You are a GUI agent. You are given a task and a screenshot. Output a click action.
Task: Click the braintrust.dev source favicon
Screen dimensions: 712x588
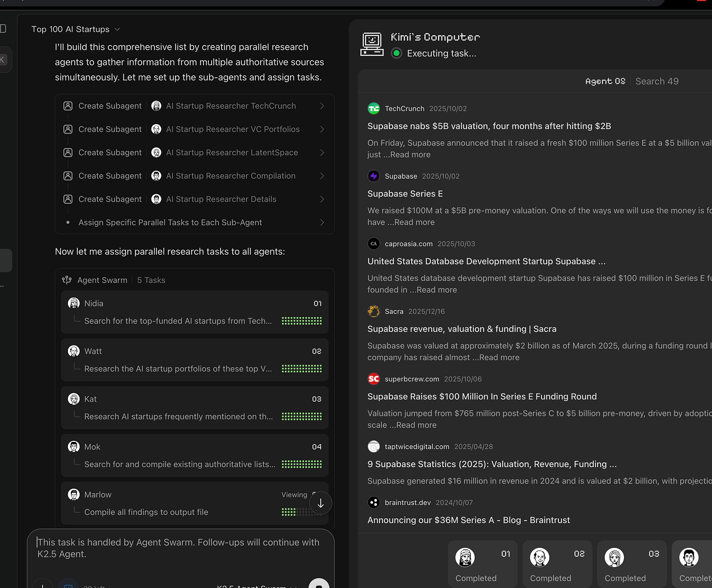coord(374,502)
